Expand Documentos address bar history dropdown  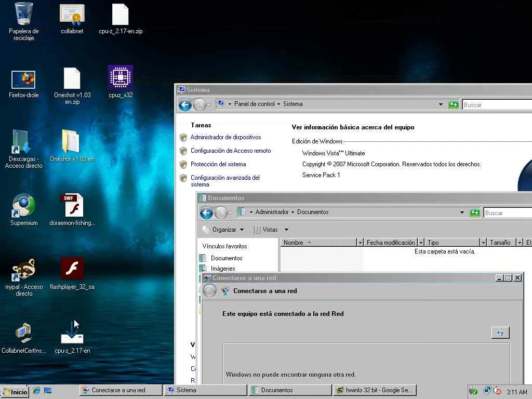pyautogui.click(x=462, y=212)
